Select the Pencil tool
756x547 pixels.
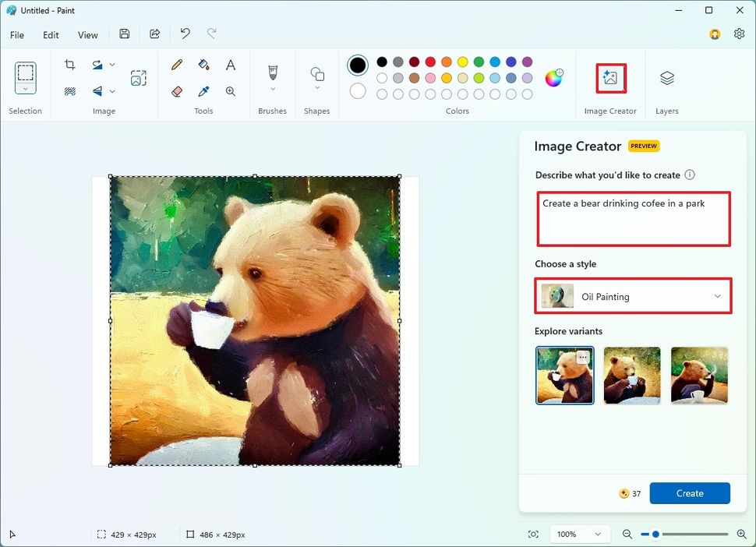pyautogui.click(x=177, y=65)
